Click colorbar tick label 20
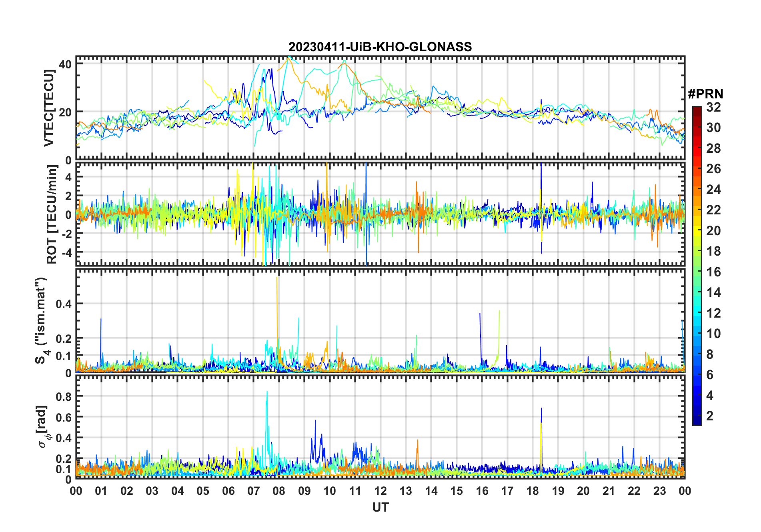 point(713,230)
